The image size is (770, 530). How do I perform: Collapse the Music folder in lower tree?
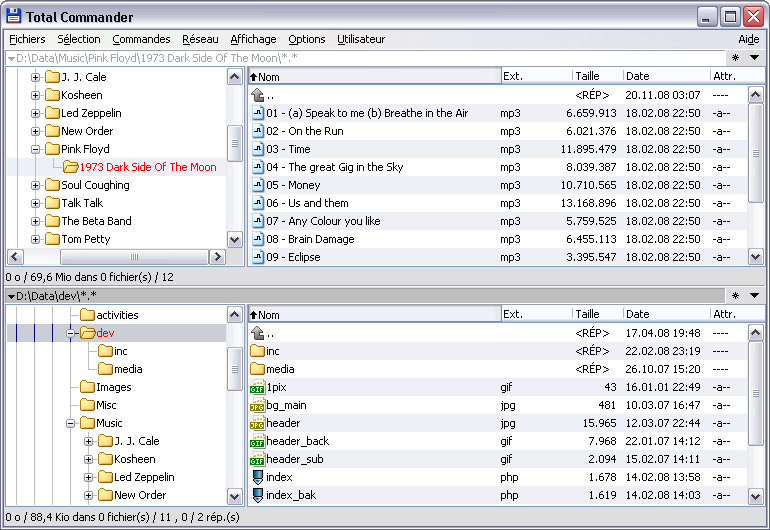tap(71, 423)
